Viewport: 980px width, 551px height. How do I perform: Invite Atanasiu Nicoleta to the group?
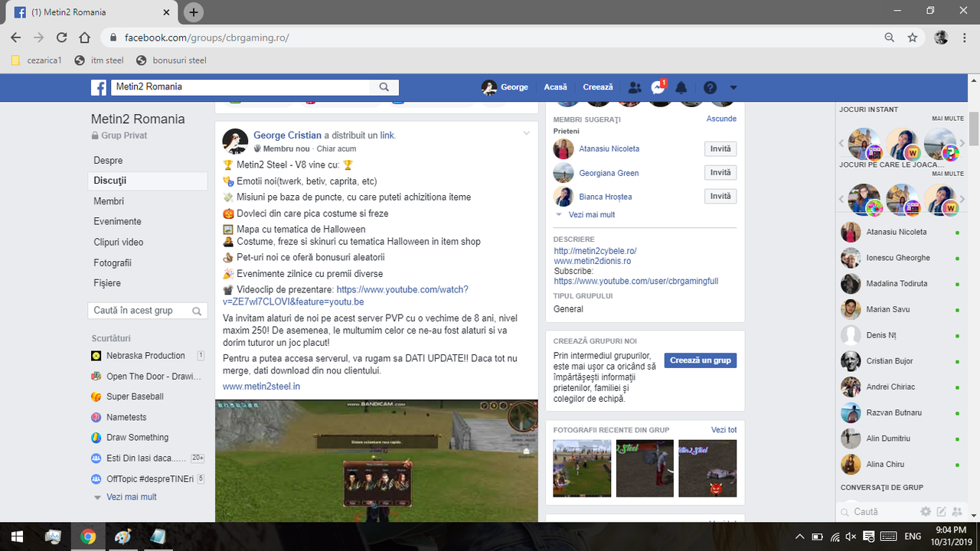click(x=720, y=149)
